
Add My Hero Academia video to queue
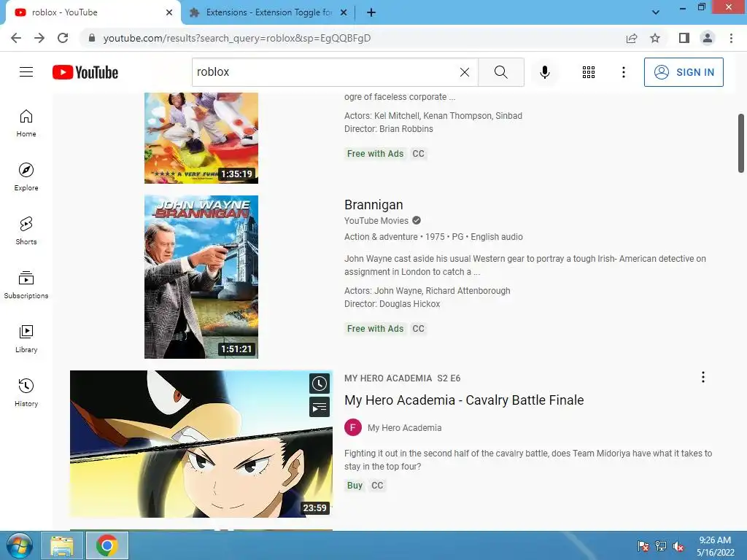pos(320,407)
